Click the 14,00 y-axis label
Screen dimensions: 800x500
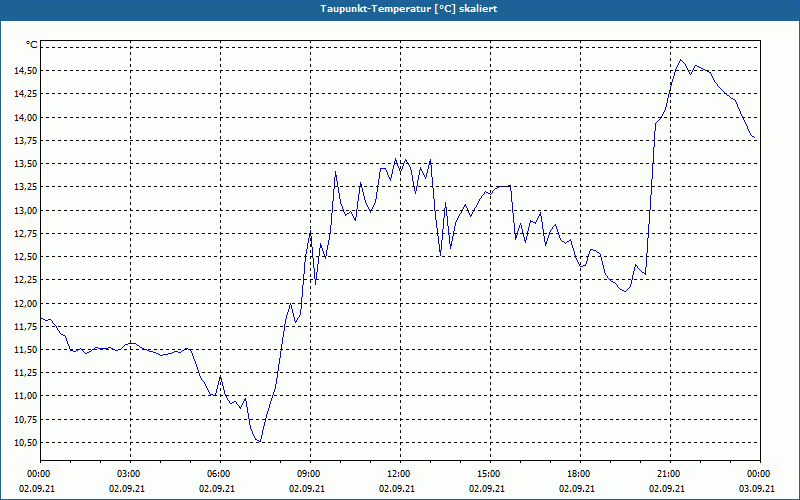[x=25, y=117]
